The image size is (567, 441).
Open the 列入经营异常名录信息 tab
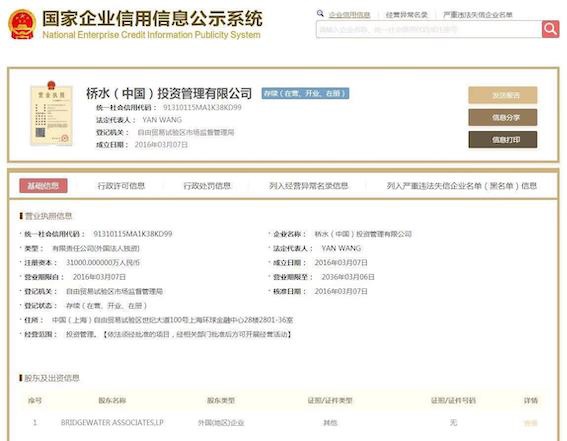(308, 186)
